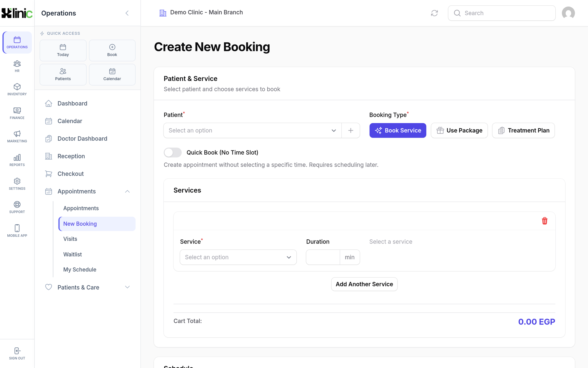Click the Calendar quick access tile
Image resolution: width=588 pixels, height=368 pixels.
click(112, 74)
